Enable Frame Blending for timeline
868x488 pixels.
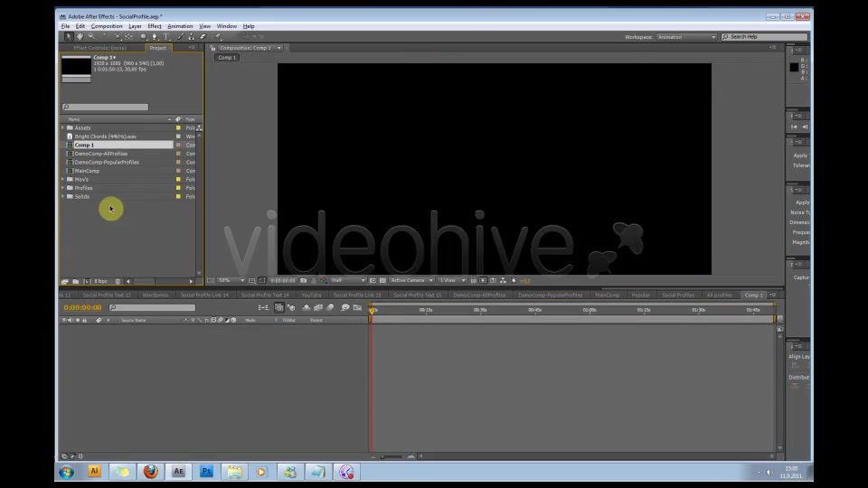tap(318, 307)
